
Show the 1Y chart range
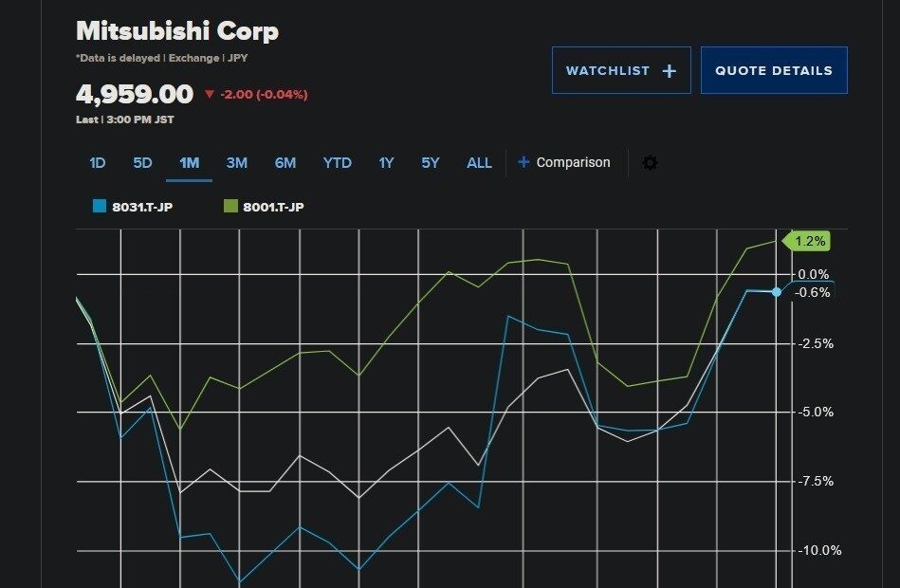386,163
